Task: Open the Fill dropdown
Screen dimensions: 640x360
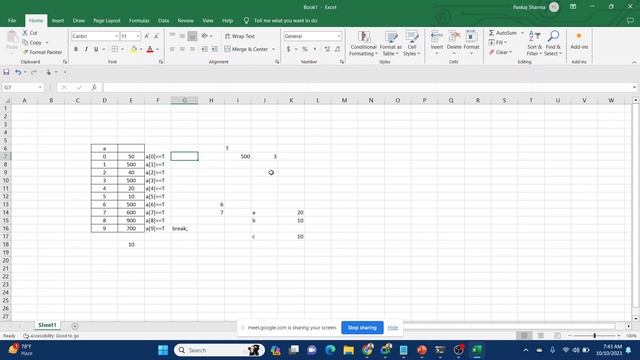Action: [498, 42]
